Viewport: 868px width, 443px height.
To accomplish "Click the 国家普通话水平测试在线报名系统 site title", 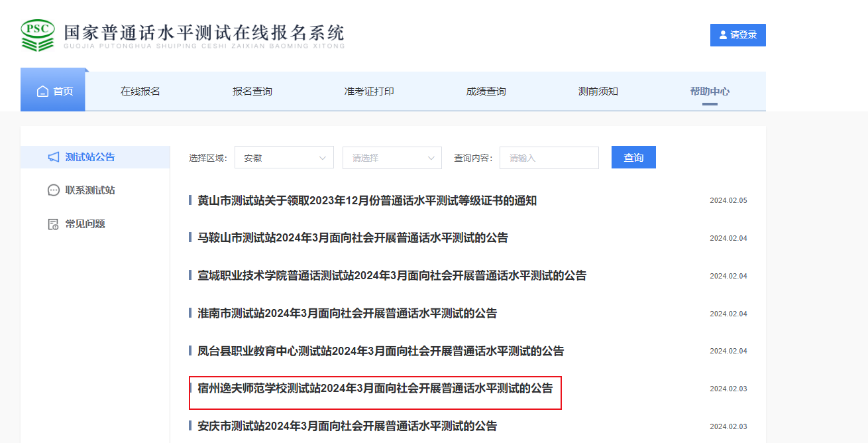I will click(204, 32).
